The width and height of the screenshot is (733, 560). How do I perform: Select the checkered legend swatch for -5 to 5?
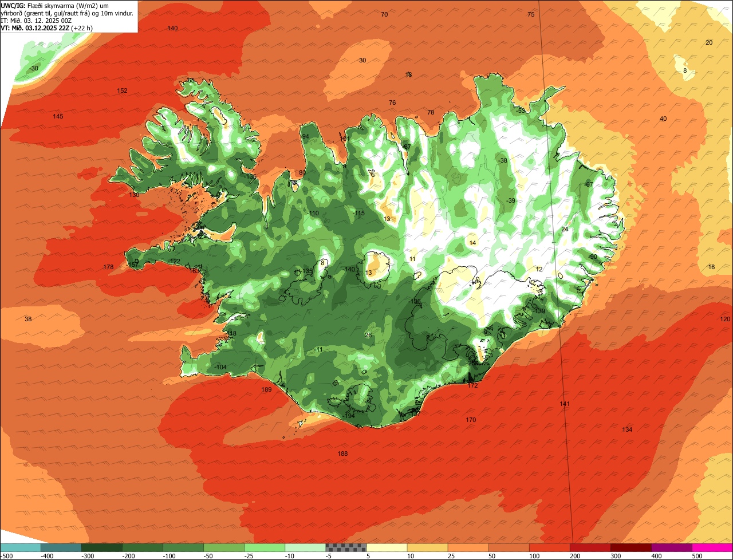click(346, 547)
